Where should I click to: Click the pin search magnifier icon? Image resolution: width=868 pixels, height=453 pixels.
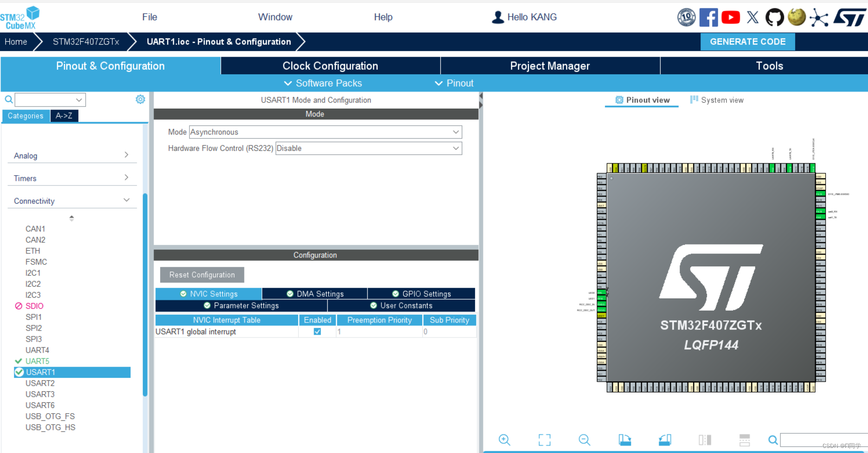[773, 440]
